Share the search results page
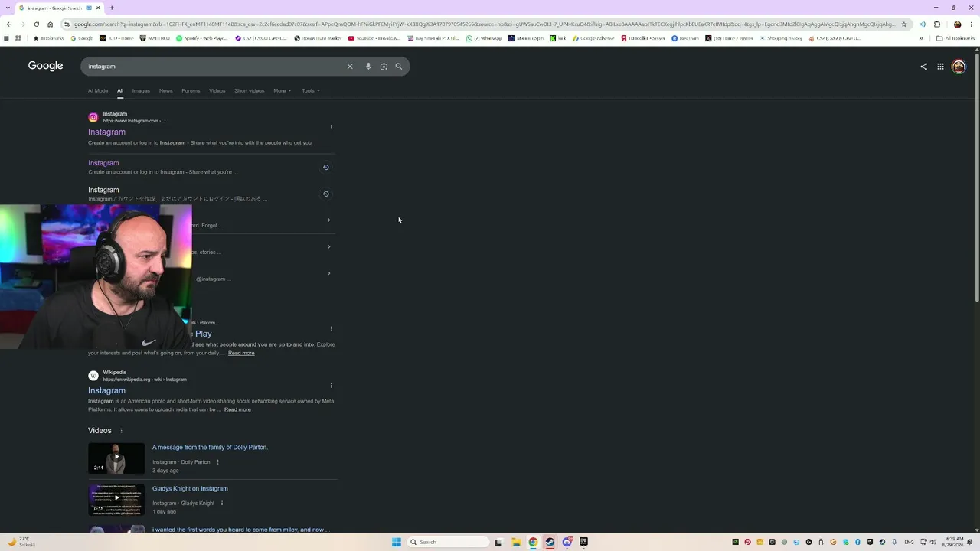This screenshot has height=551, width=980. (x=923, y=67)
